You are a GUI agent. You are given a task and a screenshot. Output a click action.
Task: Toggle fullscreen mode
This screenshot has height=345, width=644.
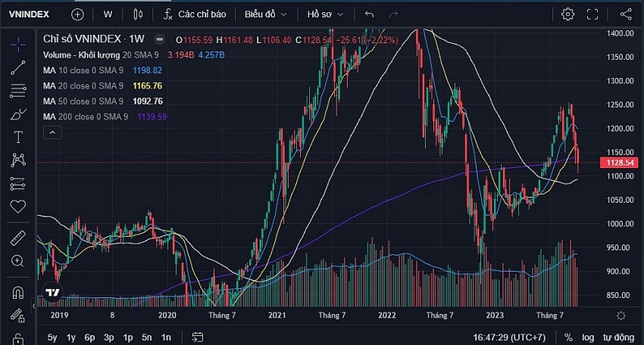click(592, 14)
